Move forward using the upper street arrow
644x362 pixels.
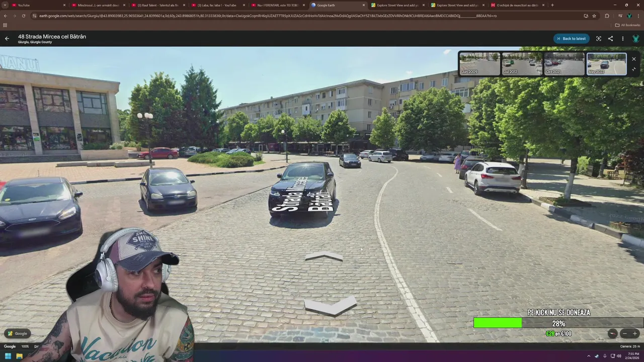click(x=324, y=256)
